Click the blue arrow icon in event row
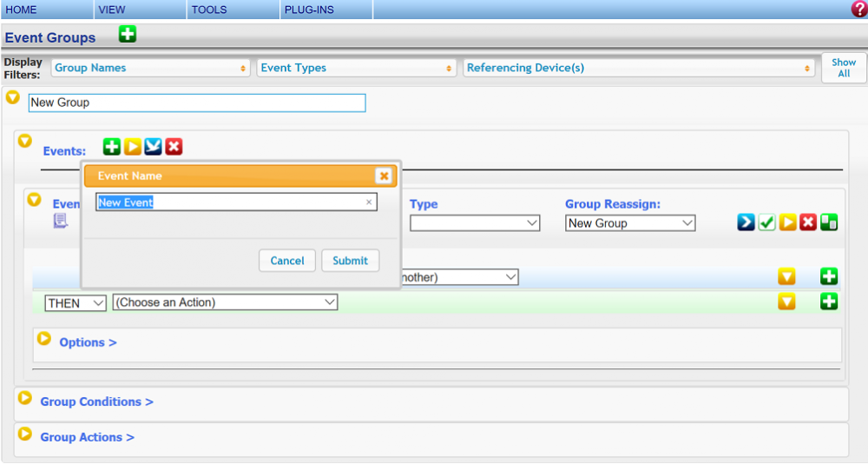 (746, 222)
